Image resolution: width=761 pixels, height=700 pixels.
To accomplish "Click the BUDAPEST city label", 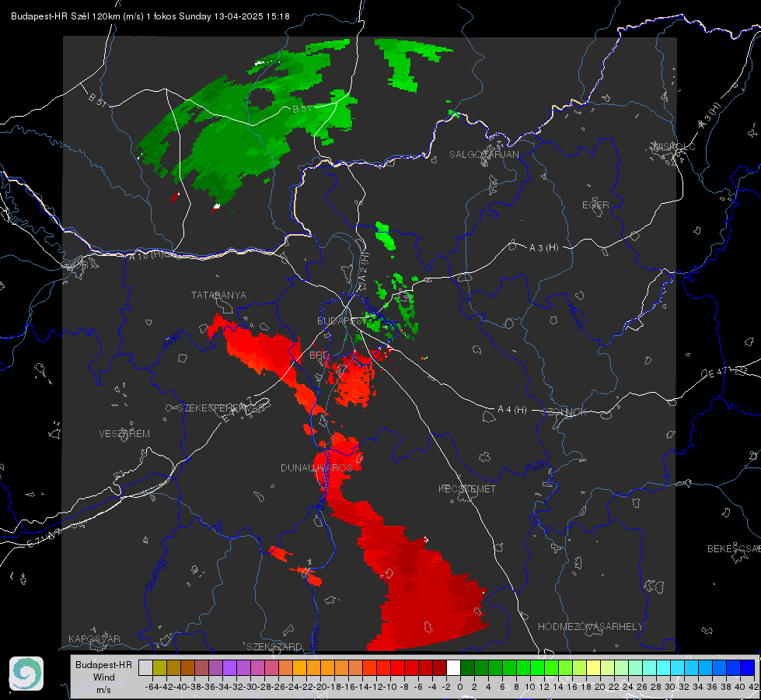I will point(340,320).
